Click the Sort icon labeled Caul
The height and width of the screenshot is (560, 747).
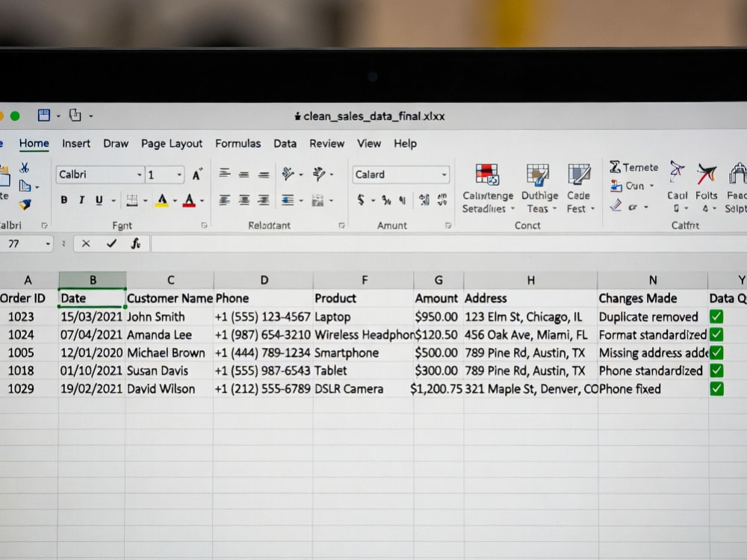pyautogui.click(x=677, y=172)
